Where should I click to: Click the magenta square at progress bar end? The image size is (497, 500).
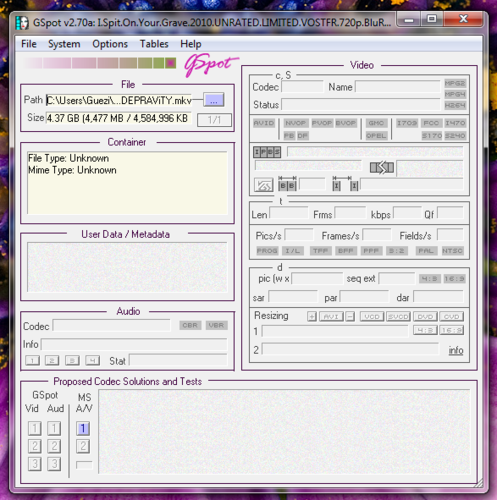171,63
